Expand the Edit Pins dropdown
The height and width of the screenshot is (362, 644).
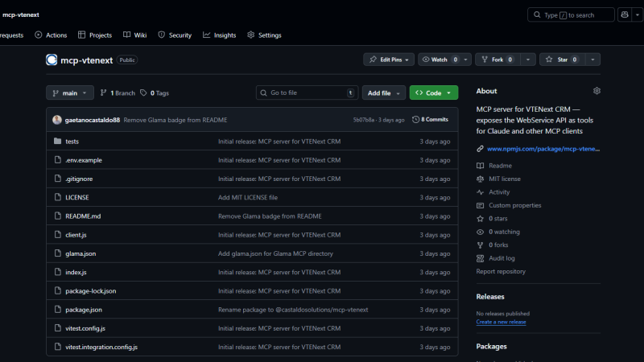(389, 60)
